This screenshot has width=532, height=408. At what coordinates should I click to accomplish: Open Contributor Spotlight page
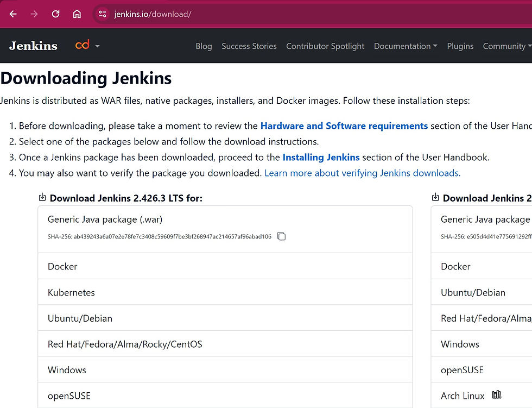pyautogui.click(x=325, y=46)
